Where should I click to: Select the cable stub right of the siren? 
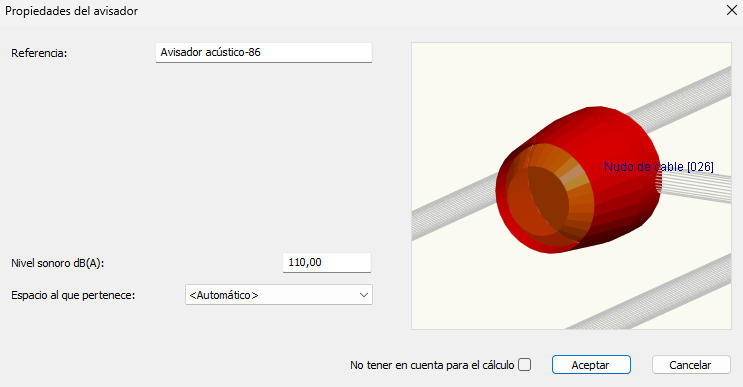click(694, 186)
